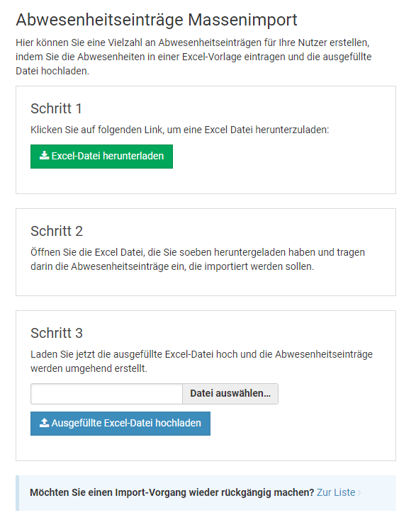The image size is (416, 532).
Task: Download the Excel template via 'Excel-Datei herunterladen'
Action: (x=101, y=157)
